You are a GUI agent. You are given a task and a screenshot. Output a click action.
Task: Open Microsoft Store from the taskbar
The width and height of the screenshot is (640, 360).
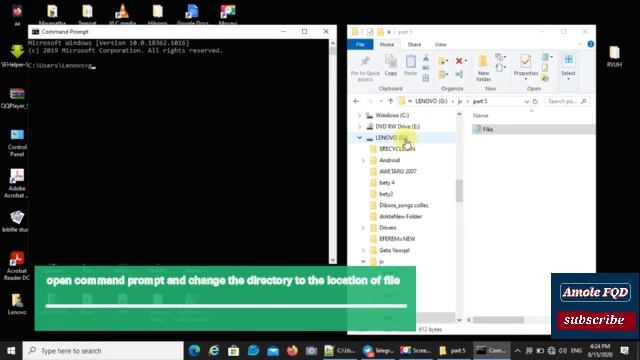(233, 351)
